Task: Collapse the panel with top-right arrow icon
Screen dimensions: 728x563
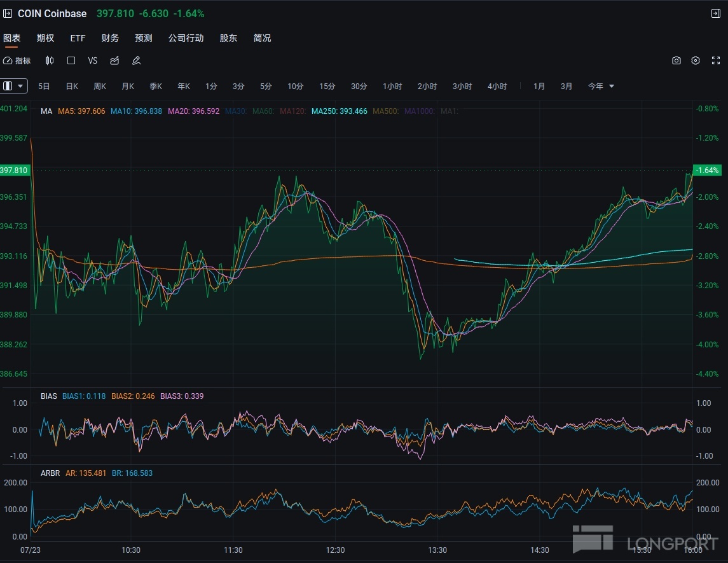Action: pos(715,13)
